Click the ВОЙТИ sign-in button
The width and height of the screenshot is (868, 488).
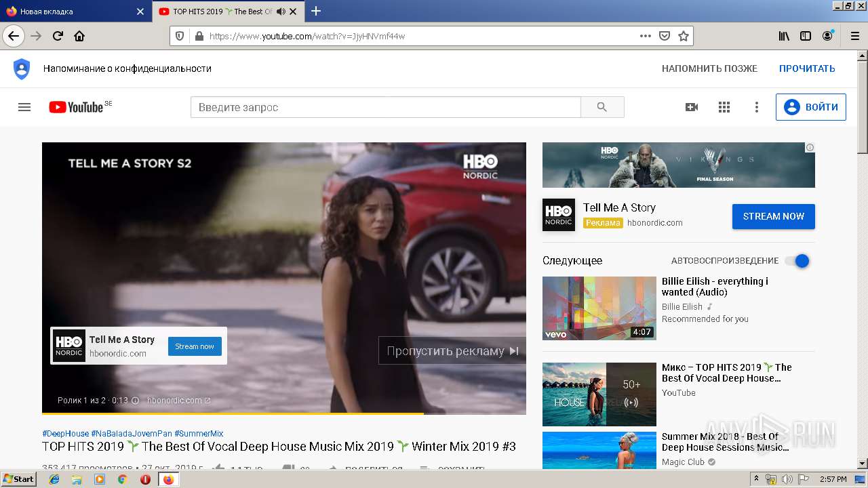[811, 107]
